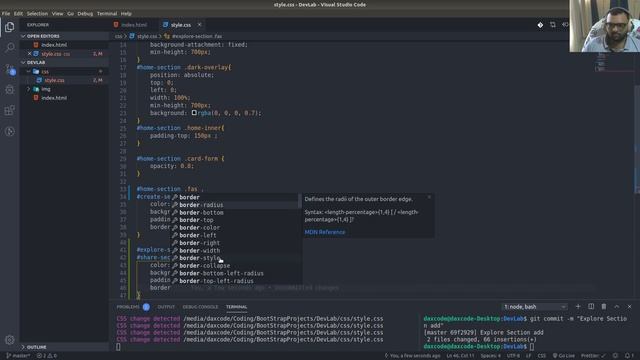Screen dimensions: 640x360
Task: Open the GitLens view in activity bar
Action: click(x=9, y=131)
